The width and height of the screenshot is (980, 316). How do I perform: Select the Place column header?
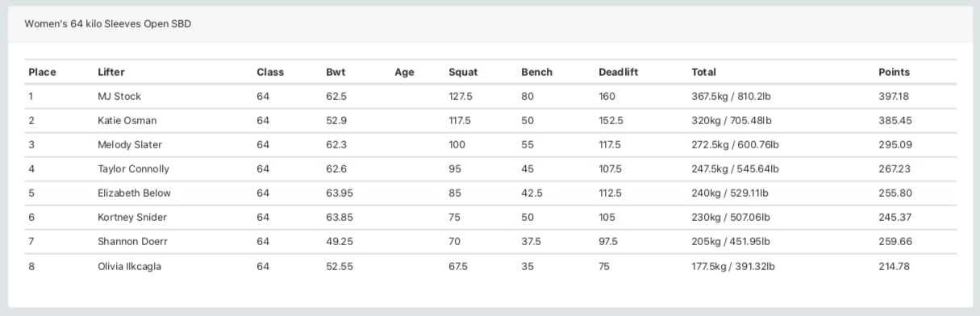point(42,72)
